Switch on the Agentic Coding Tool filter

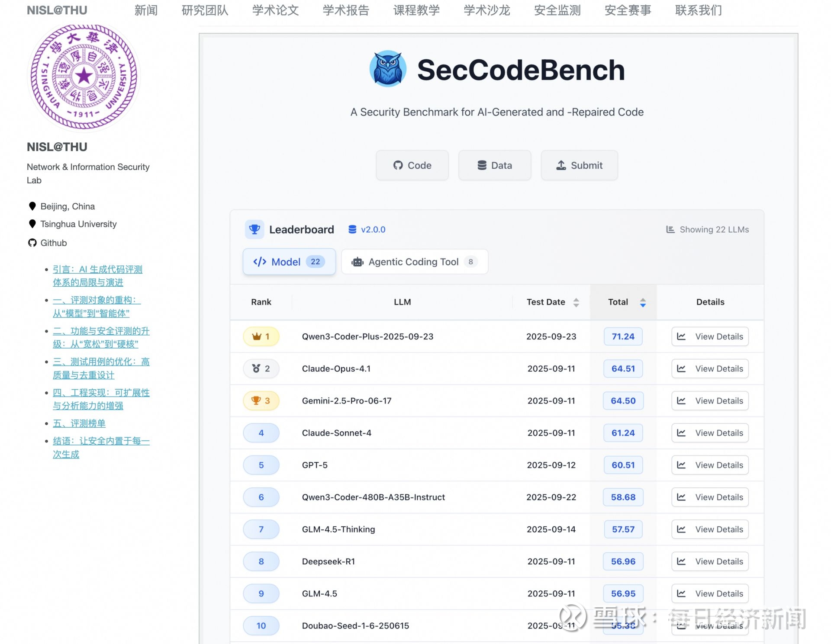pyautogui.click(x=414, y=262)
